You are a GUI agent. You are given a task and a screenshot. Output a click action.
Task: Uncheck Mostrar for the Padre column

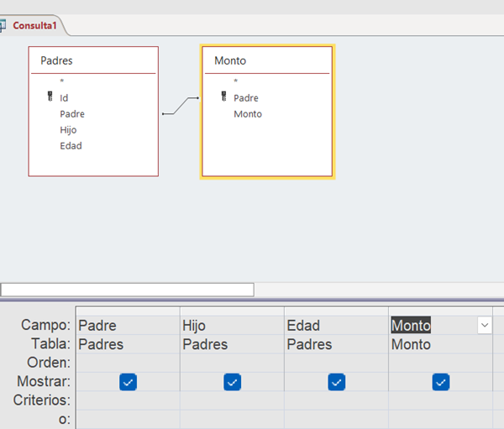click(128, 382)
